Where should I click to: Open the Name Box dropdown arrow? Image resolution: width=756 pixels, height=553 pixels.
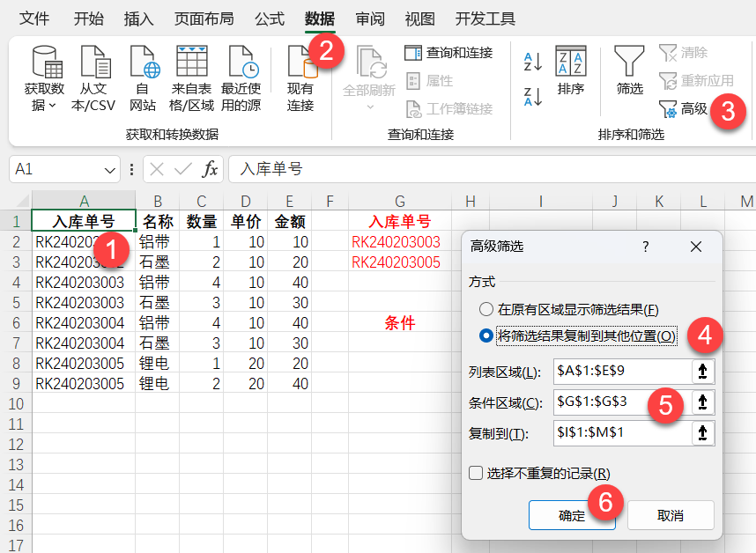pos(111,169)
